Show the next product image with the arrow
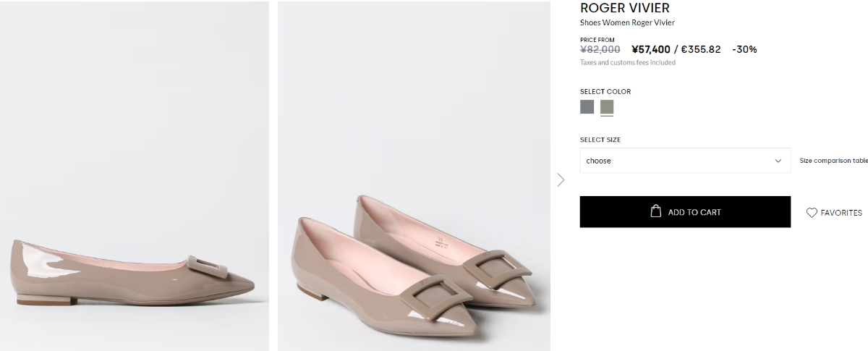868x351 pixels. pyautogui.click(x=561, y=179)
